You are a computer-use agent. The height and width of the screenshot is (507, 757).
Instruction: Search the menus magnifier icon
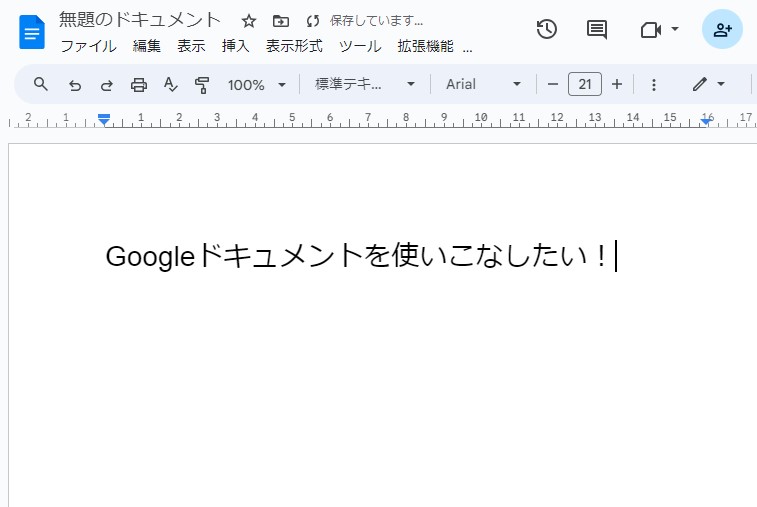coord(41,84)
